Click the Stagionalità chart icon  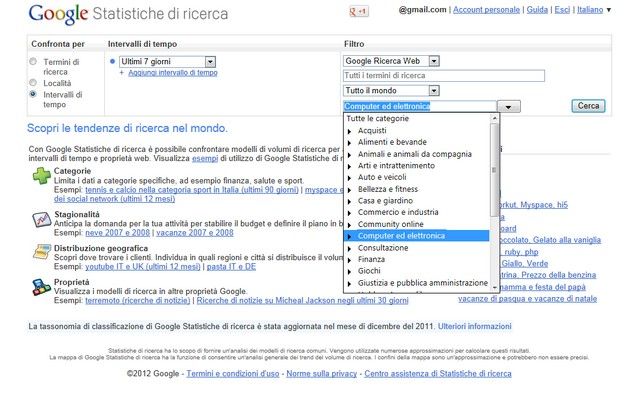41,219
